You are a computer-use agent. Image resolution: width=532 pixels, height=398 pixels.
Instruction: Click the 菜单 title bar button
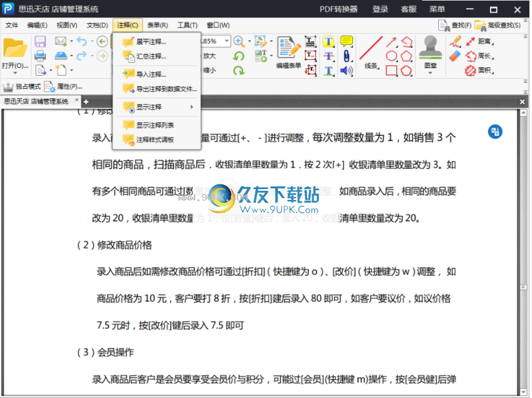(x=437, y=9)
